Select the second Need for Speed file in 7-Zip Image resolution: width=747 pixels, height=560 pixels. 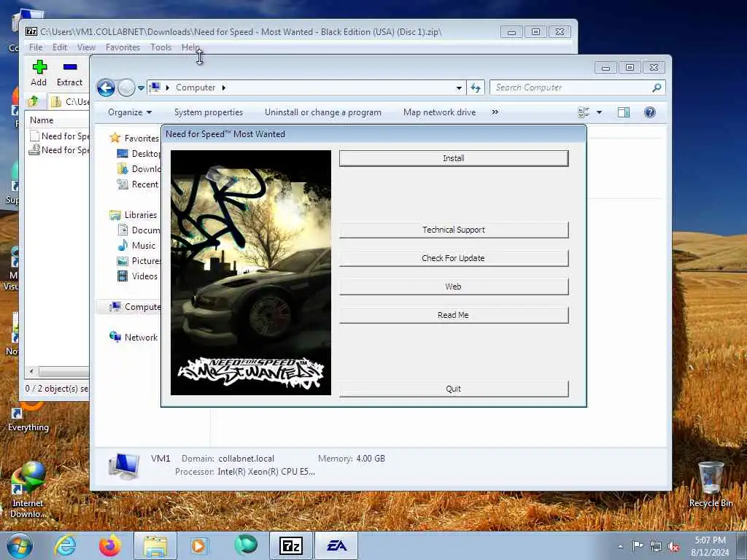point(60,150)
